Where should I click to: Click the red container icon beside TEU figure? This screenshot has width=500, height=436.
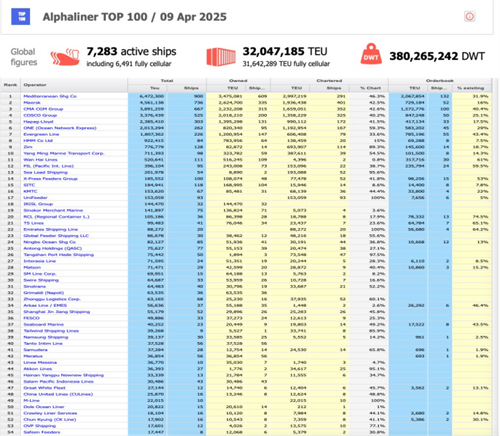tap(221, 57)
